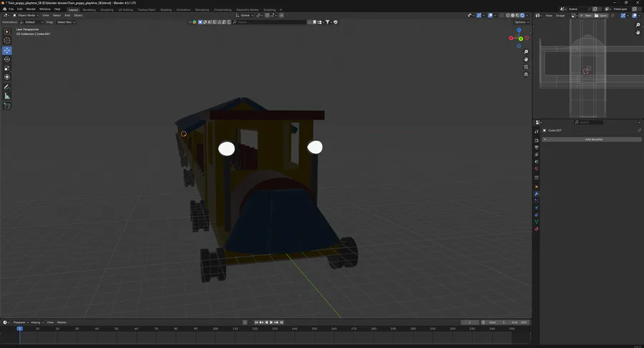Viewport: 644px width, 348px height.
Task: Open the Edit menu
Action: point(20,9)
